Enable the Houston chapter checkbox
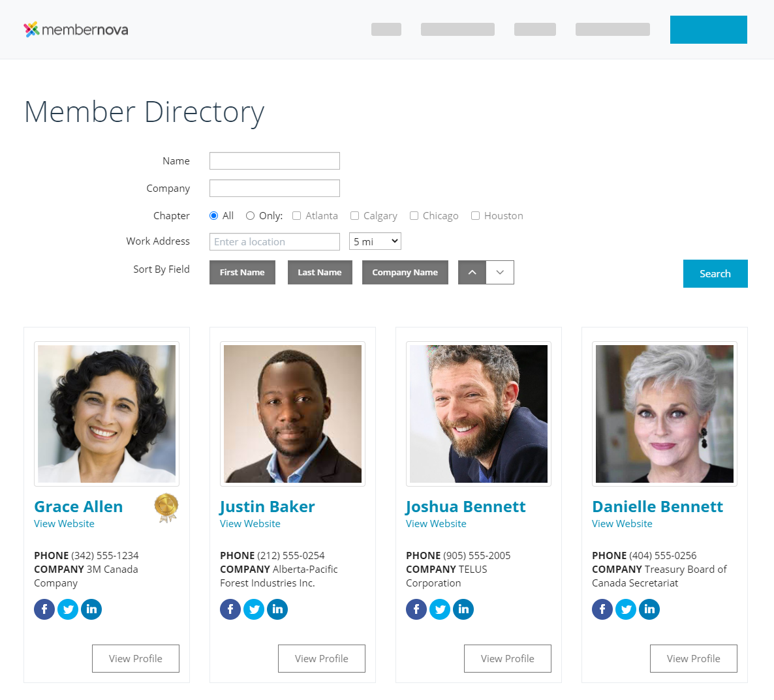The height and width of the screenshot is (700, 774). 476,216
